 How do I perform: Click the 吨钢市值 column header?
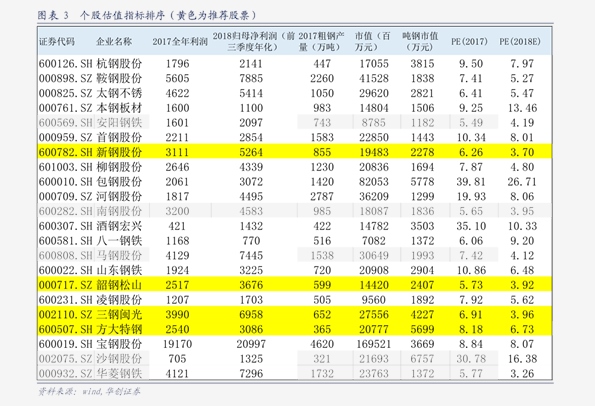point(420,41)
